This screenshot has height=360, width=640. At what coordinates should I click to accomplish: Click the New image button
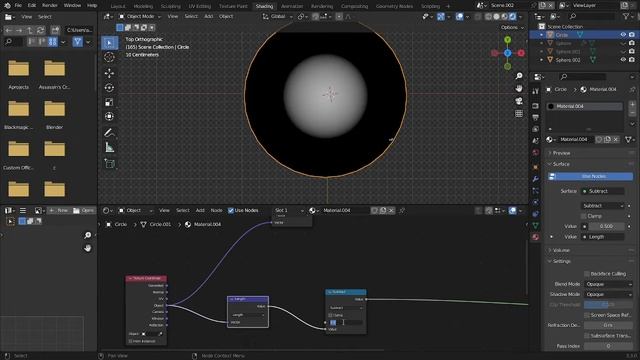58,211
